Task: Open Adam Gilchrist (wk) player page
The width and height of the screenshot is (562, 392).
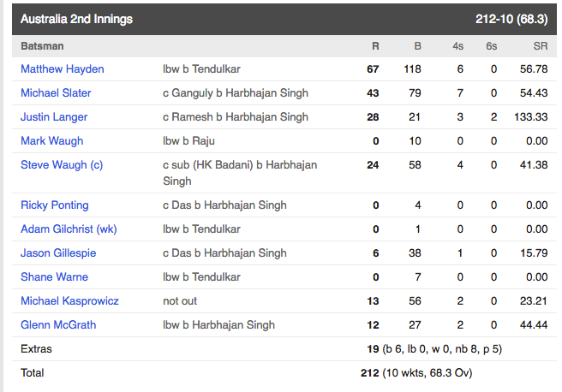Action: 69,229
